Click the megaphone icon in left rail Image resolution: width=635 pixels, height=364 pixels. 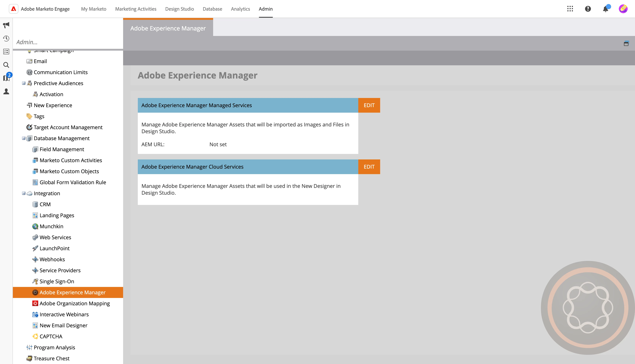[6, 25]
